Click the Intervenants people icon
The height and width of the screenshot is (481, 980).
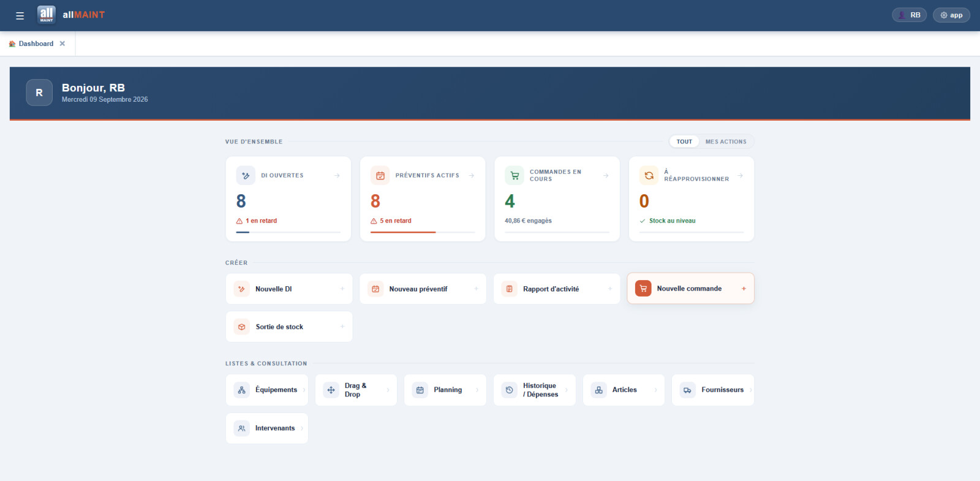(x=242, y=429)
